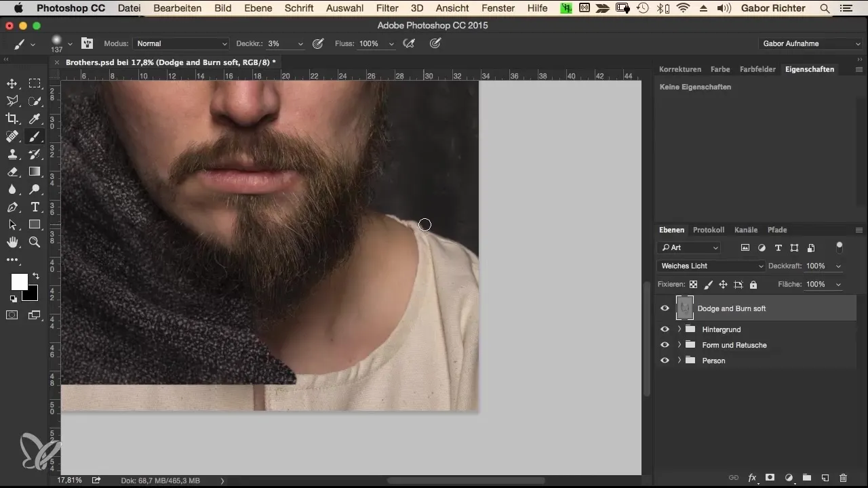Lock all layer attributes

pyautogui.click(x=753, y=285)
